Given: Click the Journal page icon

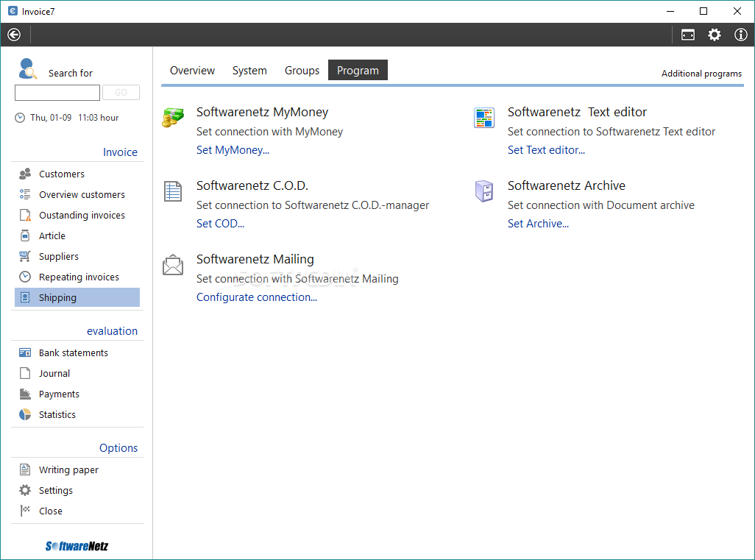Looking at the screenshot, I should pos(25,373).
